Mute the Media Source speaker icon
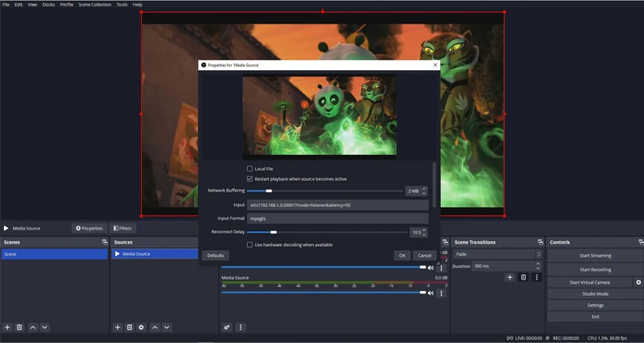The height and width of the screenshot is (343, 644). coord(430,292)
